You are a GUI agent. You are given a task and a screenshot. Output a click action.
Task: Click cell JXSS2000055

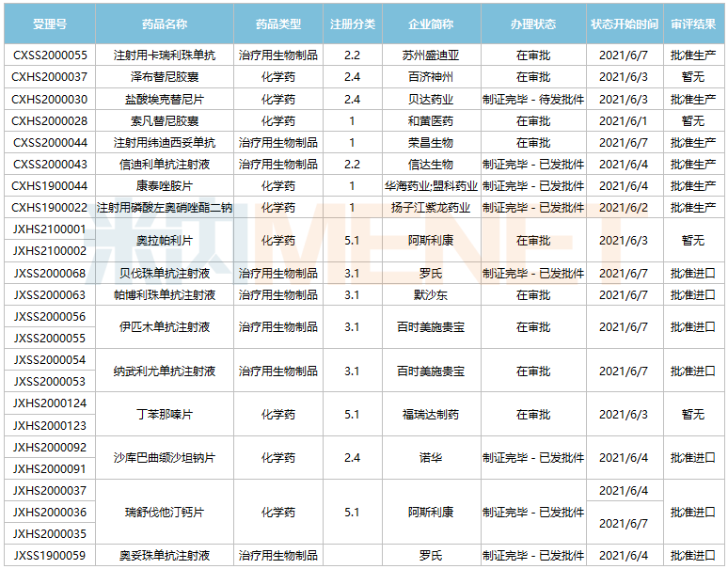point(50,339)
